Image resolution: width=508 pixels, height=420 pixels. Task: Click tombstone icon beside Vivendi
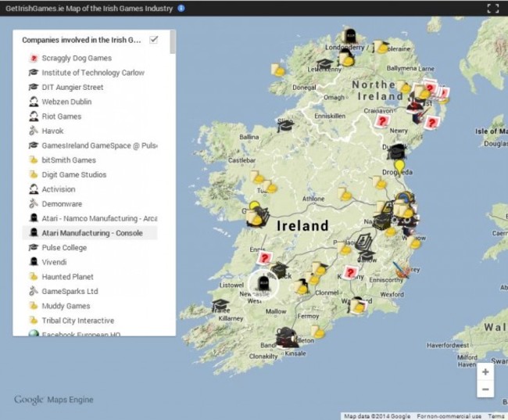coord(34,262)
